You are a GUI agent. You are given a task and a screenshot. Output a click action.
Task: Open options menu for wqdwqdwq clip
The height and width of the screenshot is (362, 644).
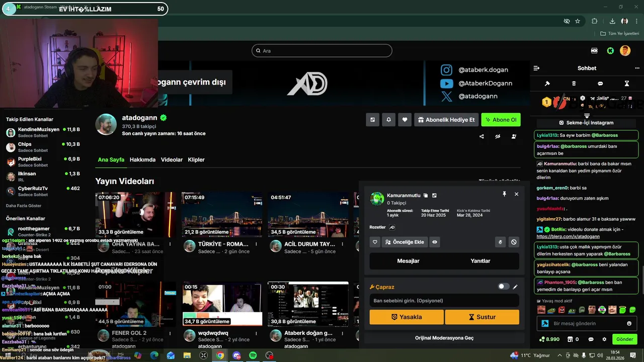256,333
